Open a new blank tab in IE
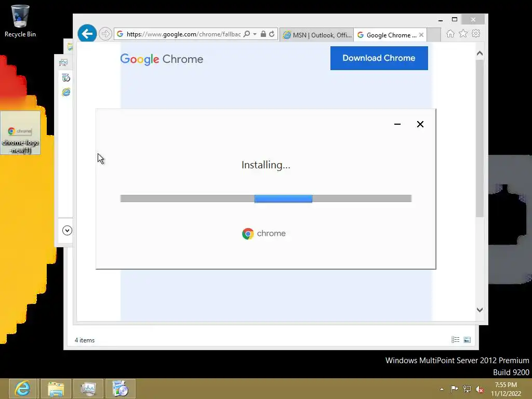 tap(434, 35)
